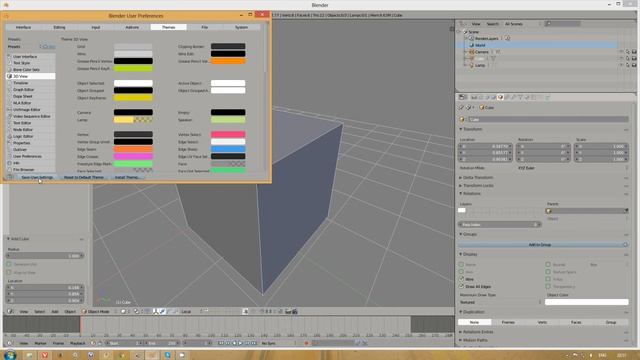Click Save User Settings button
The height and width of the screenshot is (360, 640).
click(37, 178)
